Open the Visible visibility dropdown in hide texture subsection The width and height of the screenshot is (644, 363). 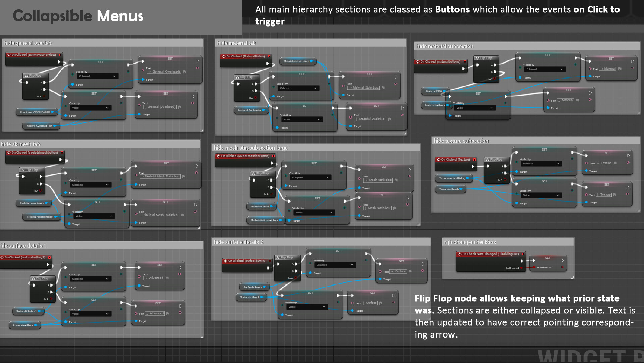(540, 195)
